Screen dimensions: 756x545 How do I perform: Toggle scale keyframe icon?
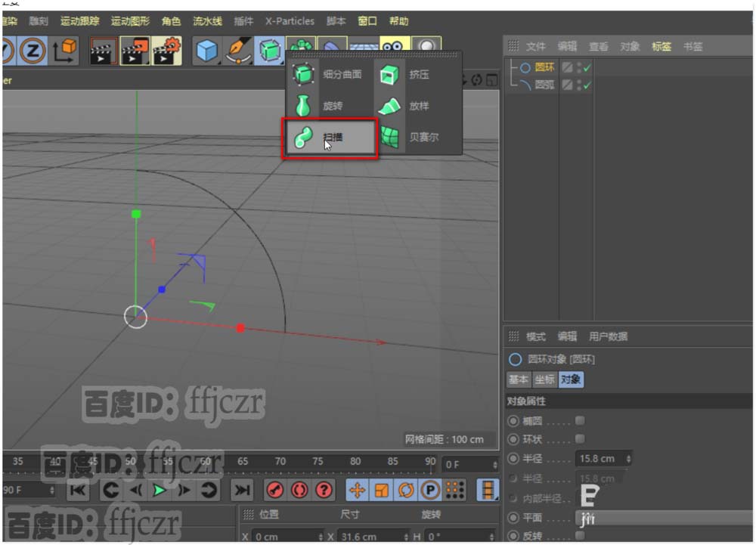tap(381, 491)
